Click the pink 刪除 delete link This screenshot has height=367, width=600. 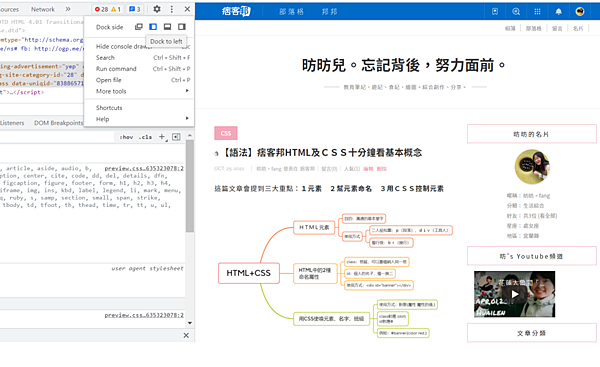point(382,169)
